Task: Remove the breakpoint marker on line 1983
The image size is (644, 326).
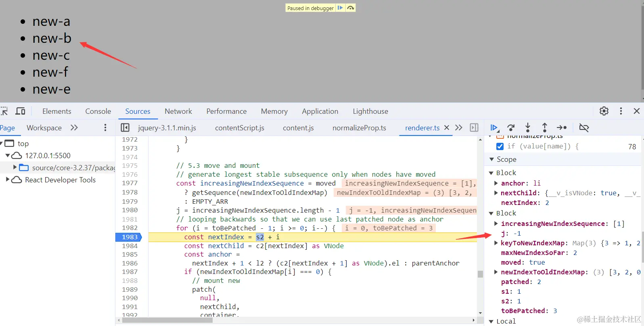Action: pos(129,237)
